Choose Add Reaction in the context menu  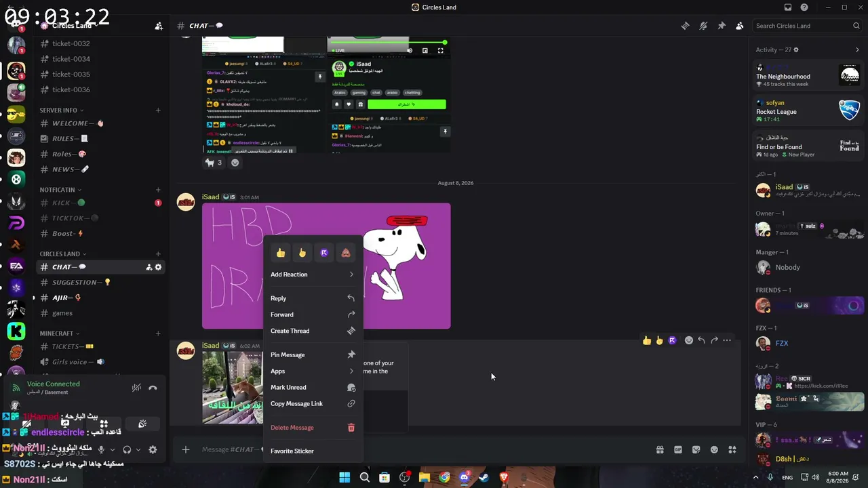pos(313,274)
